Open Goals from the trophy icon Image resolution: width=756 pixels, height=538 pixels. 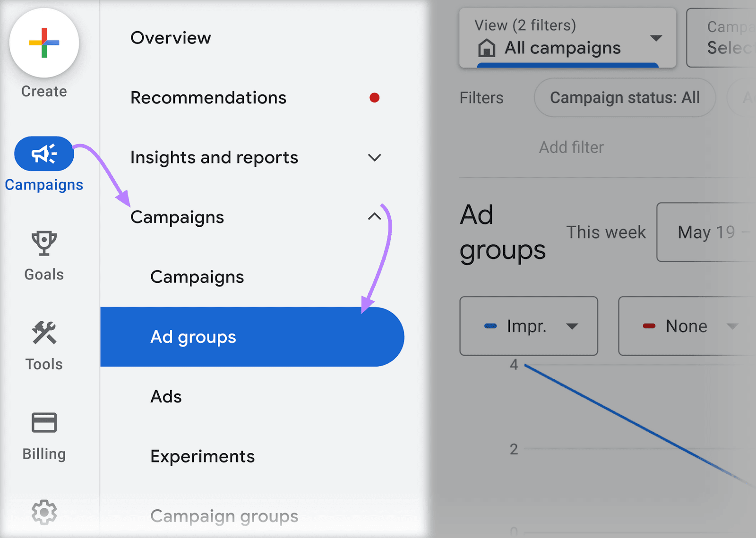tap(43, 243)
